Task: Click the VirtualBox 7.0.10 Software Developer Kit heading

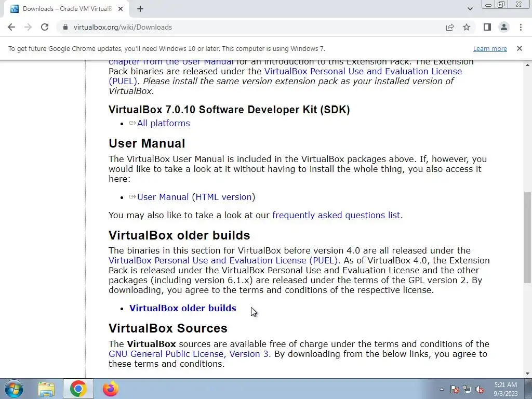Action: click(229, 110)
